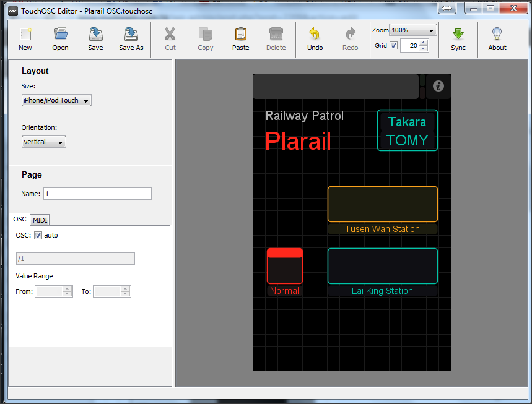Decrease the Value Range To stepper
532x404 pixels.
[x=126, y=294]
